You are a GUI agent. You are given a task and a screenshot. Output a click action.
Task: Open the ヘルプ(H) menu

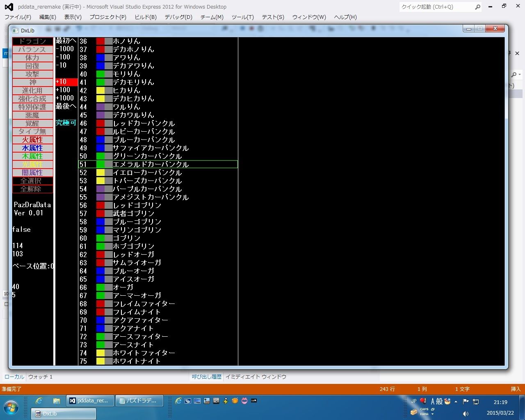[345, 17]
